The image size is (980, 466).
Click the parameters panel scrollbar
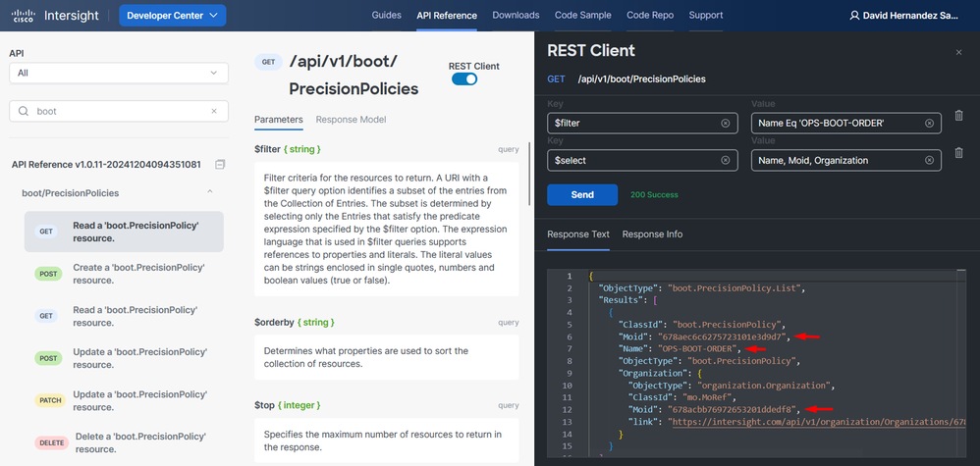(x=530, y=173)
